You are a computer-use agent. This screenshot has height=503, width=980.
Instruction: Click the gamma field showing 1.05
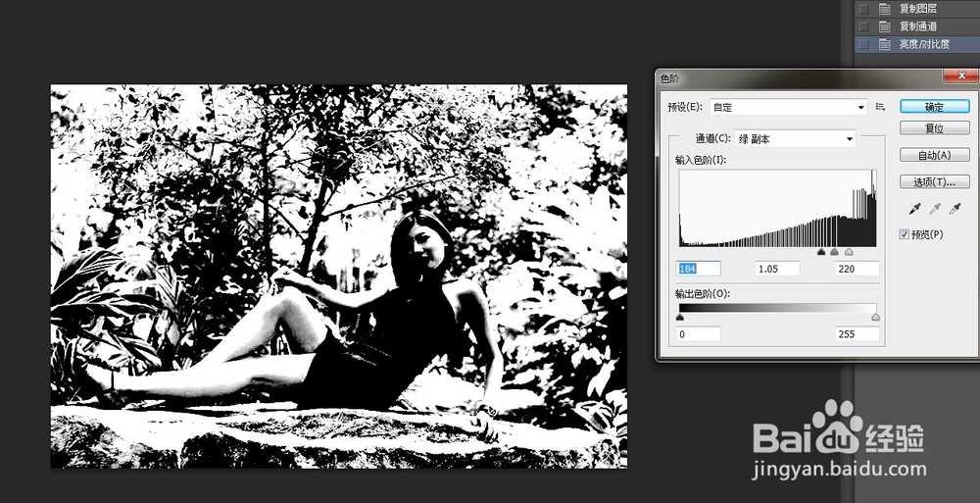tap(777, 269)
